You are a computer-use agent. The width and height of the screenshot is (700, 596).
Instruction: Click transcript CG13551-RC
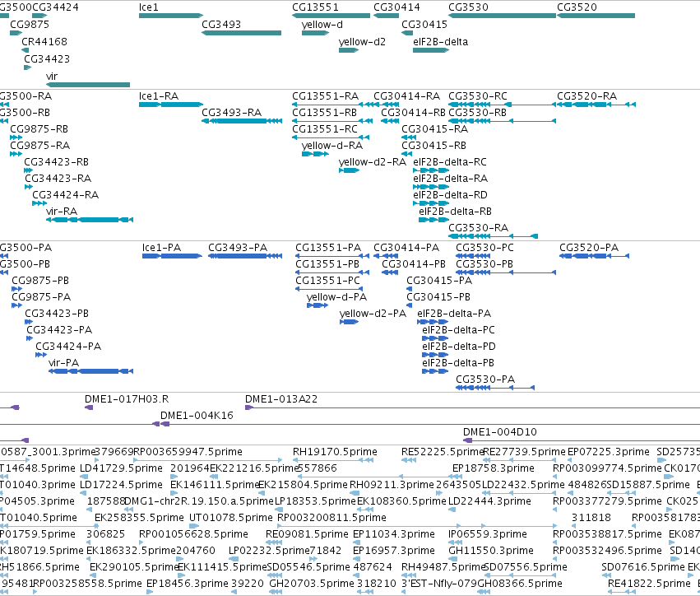point(325,129)
